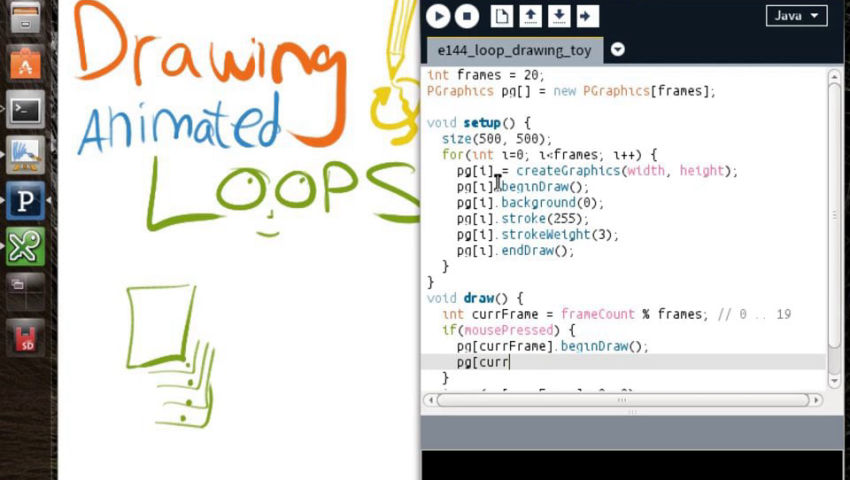Click the horizontal scrollbar in the code editor
The width and height of the screenshot is (850, 480).
pyautogui.click(x=620, y=400)
